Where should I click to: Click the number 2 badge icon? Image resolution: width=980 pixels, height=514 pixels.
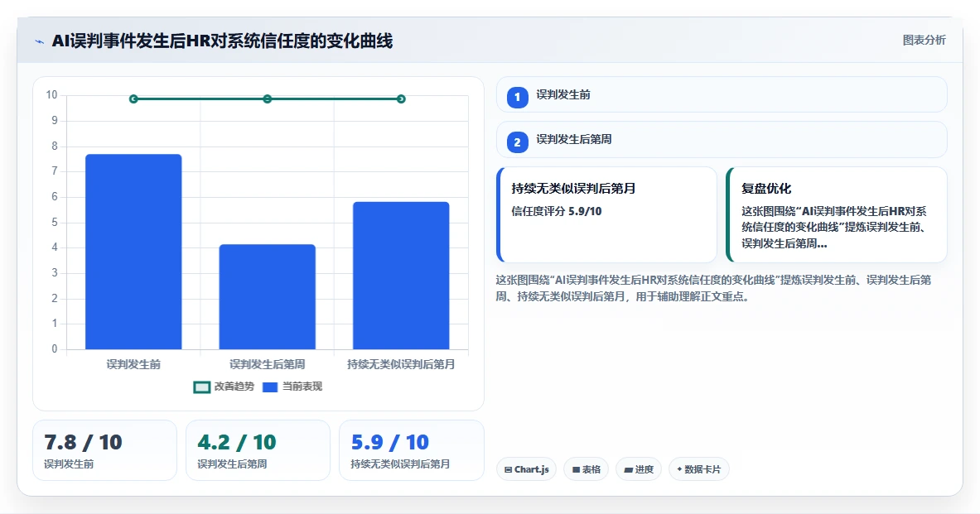(x=517, y=142)
